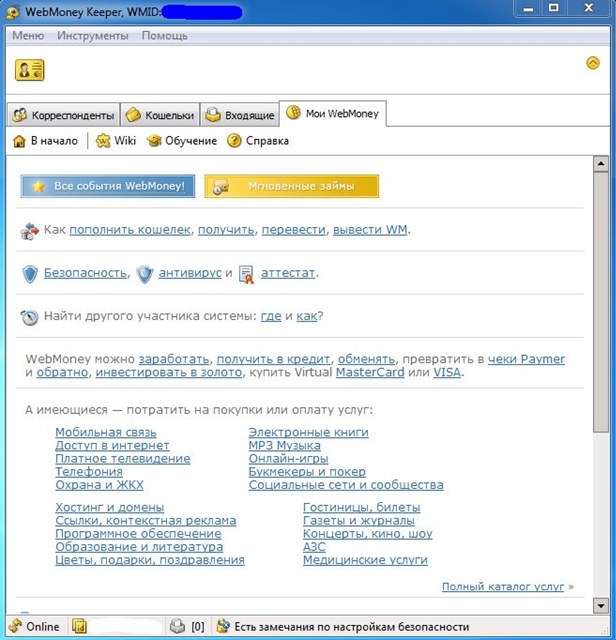Open the Мобильная связь category
Viewport: 616px width, 640px height.
[106, 432]
